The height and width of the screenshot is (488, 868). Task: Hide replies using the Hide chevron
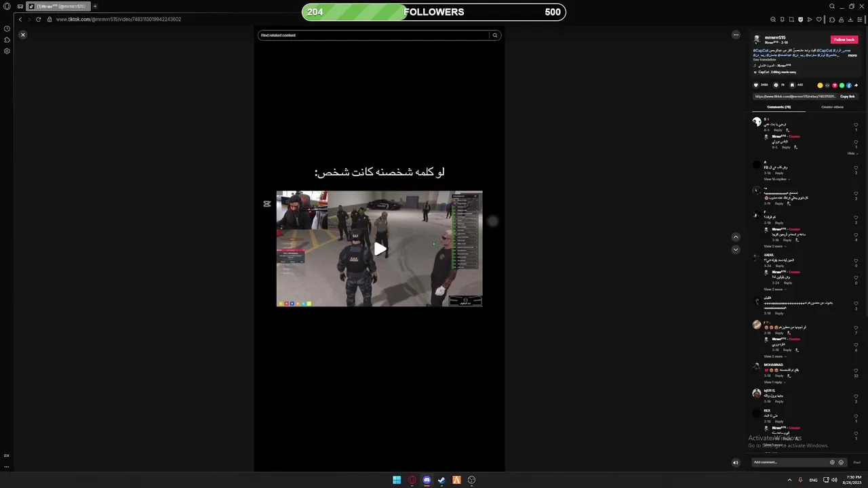click(852, 153)
